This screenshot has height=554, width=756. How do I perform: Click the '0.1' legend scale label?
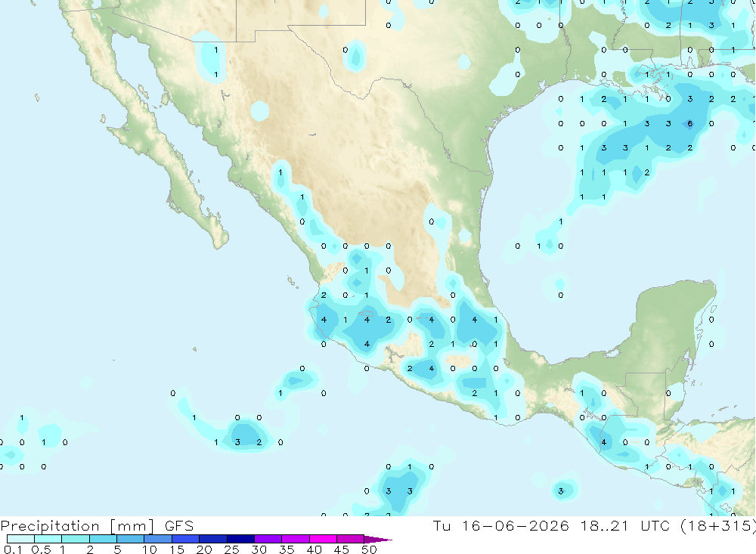coord(13,549)
